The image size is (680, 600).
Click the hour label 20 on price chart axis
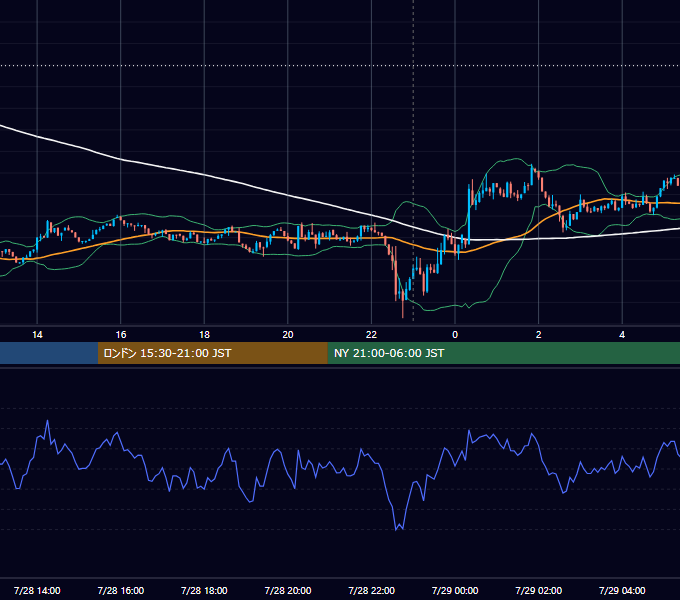288,335
